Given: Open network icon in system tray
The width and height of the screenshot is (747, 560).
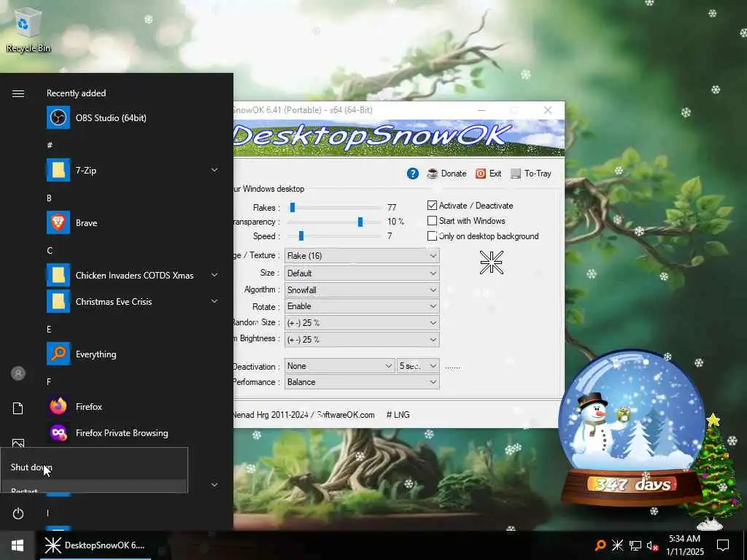Looking at the screenshot, I should tap(635, 545).
